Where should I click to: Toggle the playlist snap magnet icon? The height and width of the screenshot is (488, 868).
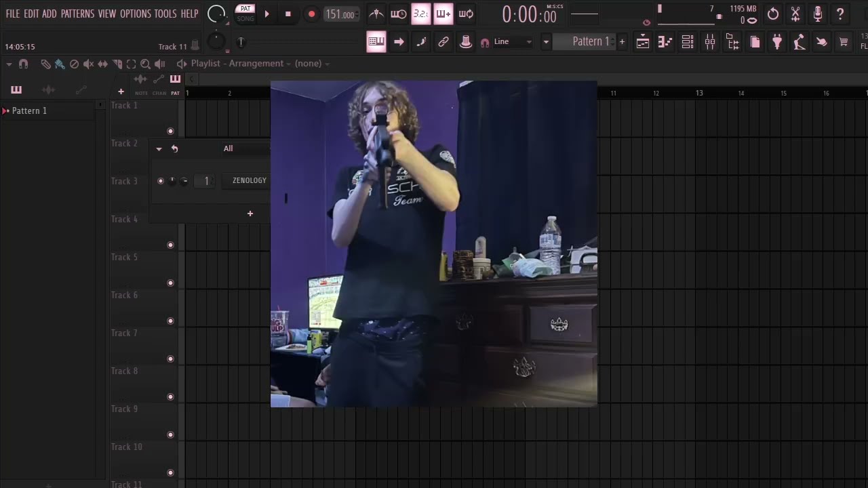click(24, 64)
